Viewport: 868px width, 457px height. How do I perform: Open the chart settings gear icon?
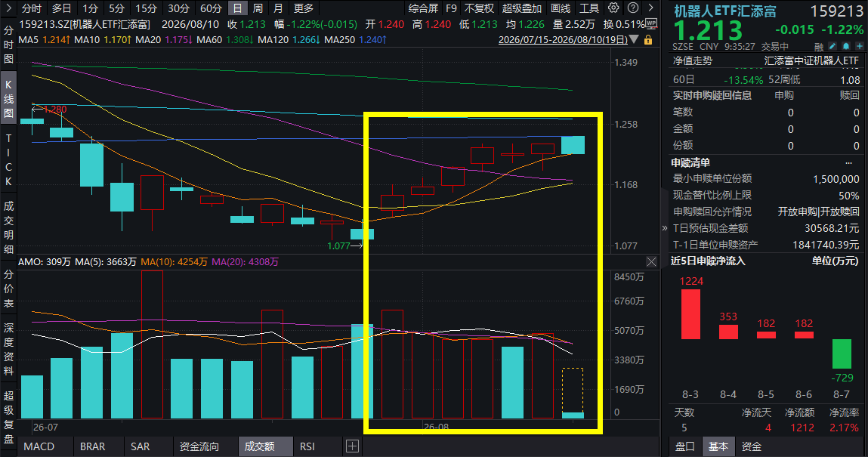click(613, 8)
